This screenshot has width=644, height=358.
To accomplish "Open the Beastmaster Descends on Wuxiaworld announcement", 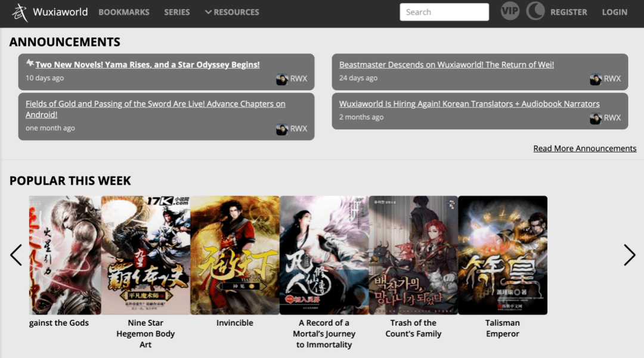I will (x=447, y=64).
